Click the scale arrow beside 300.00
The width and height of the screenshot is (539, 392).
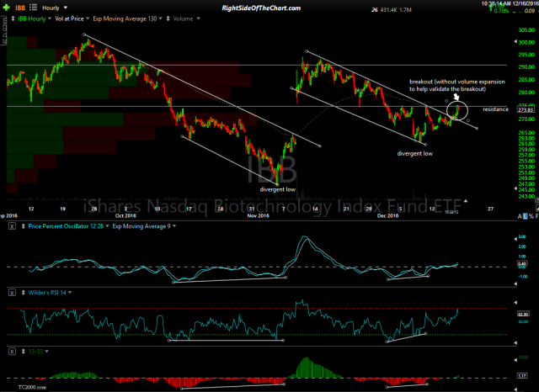point(515,41)
